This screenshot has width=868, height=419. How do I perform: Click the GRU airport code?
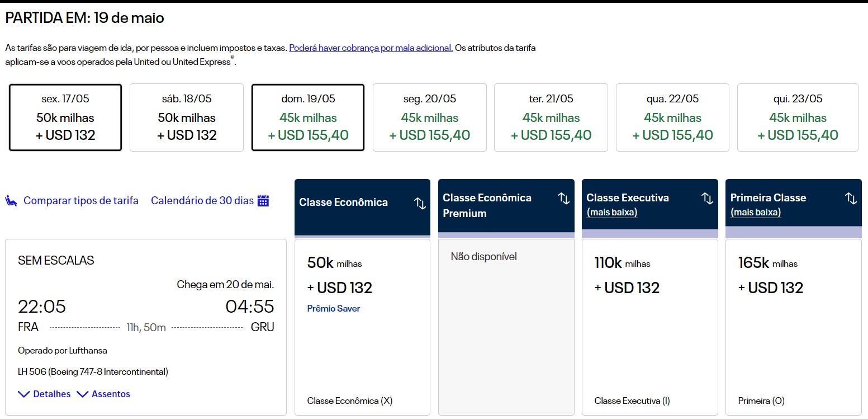click(x=263, y=328)
